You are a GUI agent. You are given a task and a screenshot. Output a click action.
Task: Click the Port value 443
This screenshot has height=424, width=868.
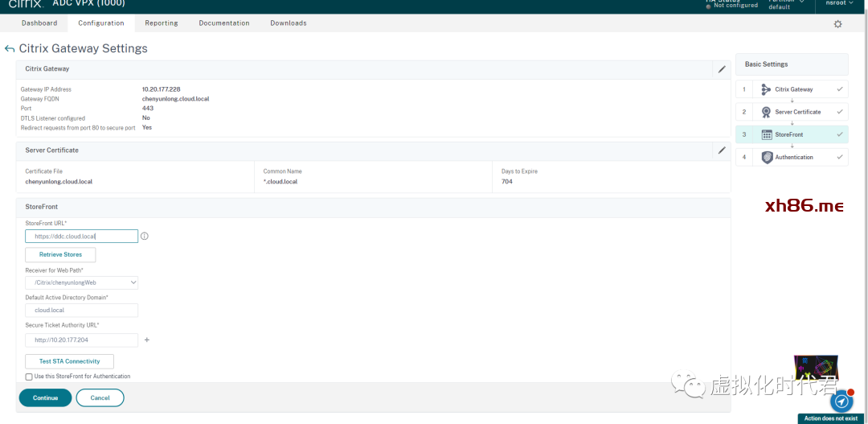coord(148,108)
